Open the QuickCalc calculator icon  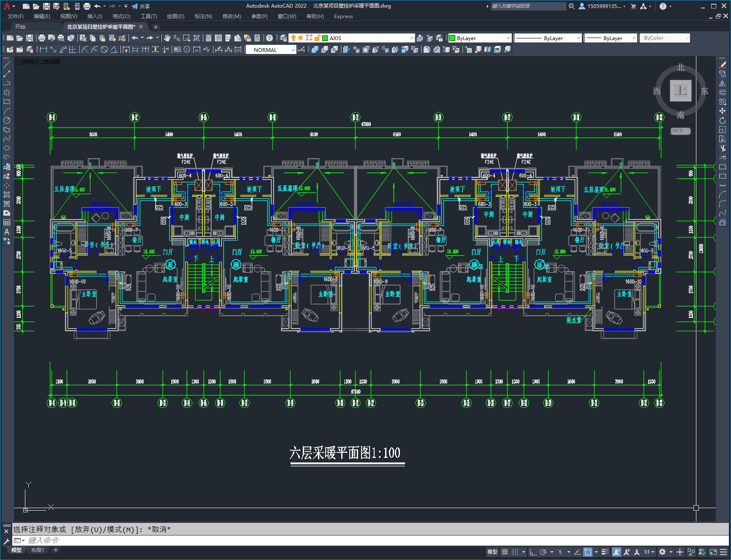257,38
